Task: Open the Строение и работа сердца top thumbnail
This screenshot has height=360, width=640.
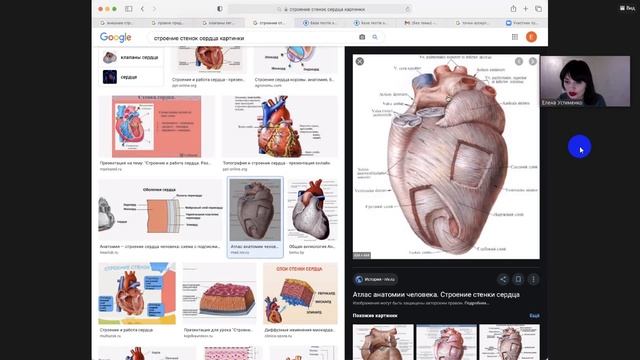Action: click(209, 60)
